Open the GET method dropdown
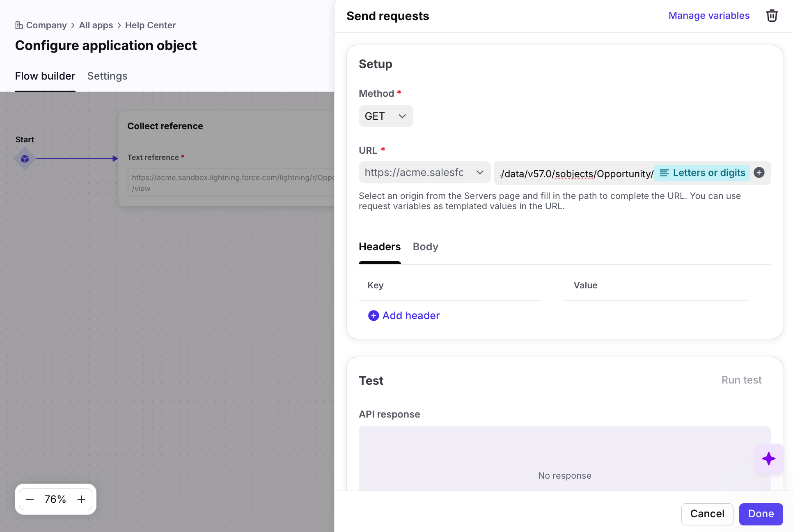The height and width of the screenshot is (532, 793). coord(385,116)
